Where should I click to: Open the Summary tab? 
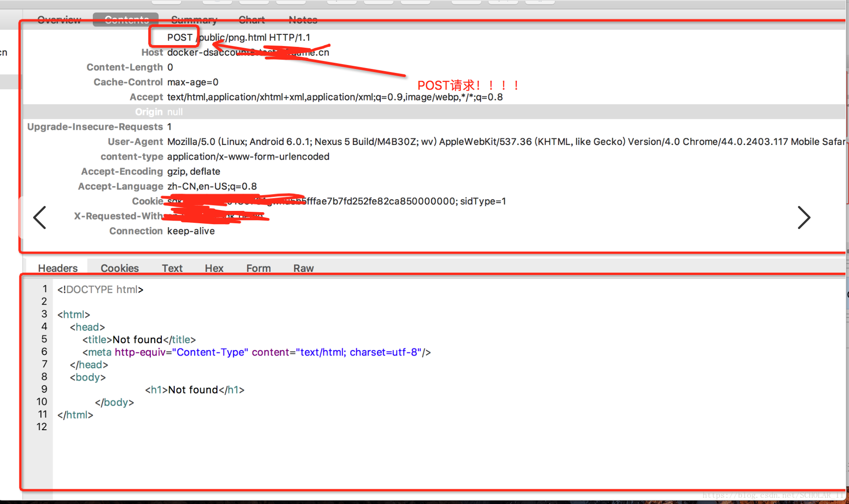click(x=194, y=19)
